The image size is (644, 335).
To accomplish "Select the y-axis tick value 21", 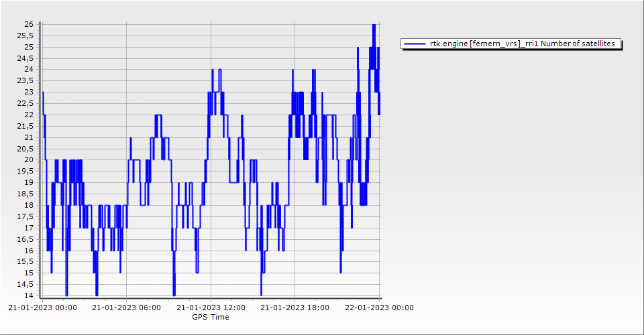I will click(29, 137).
